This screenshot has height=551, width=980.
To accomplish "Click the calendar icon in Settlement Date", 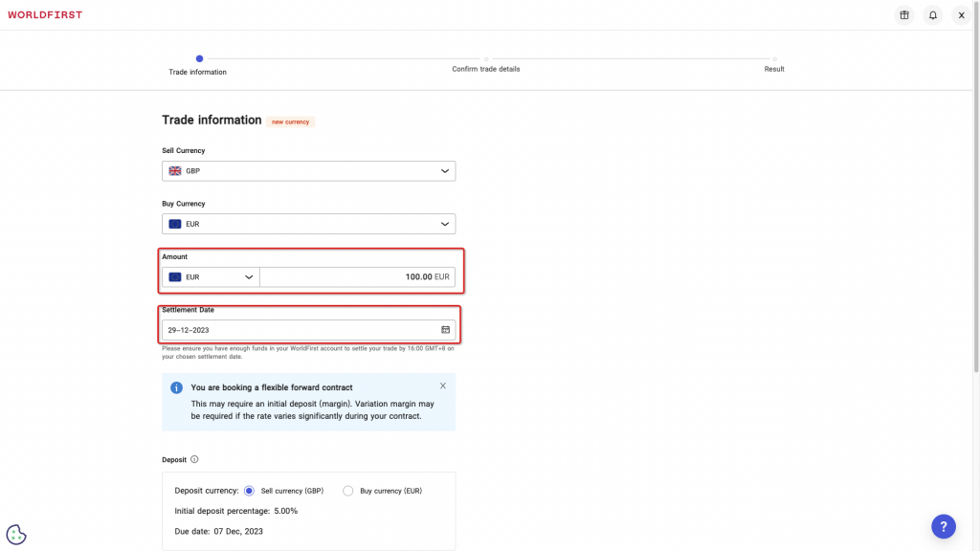I will (445, 330).
